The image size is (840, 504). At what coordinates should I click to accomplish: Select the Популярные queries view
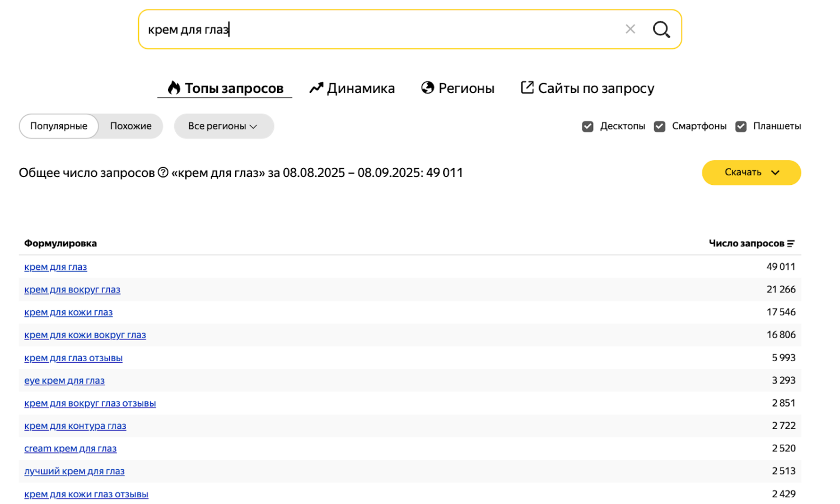tap(59, 126)
